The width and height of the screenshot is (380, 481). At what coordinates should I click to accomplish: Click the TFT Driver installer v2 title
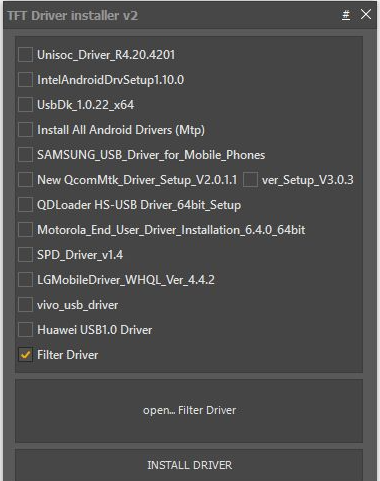point(72,16)
